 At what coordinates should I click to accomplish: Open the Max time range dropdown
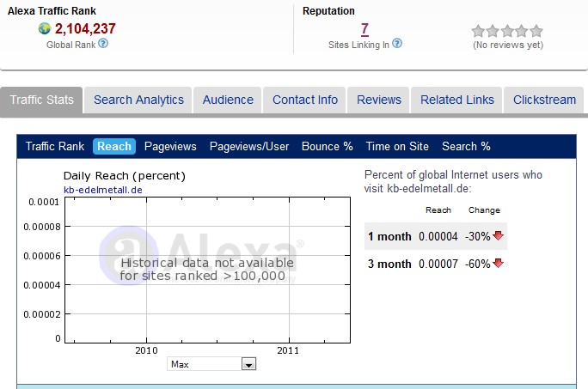coord(211,364)
